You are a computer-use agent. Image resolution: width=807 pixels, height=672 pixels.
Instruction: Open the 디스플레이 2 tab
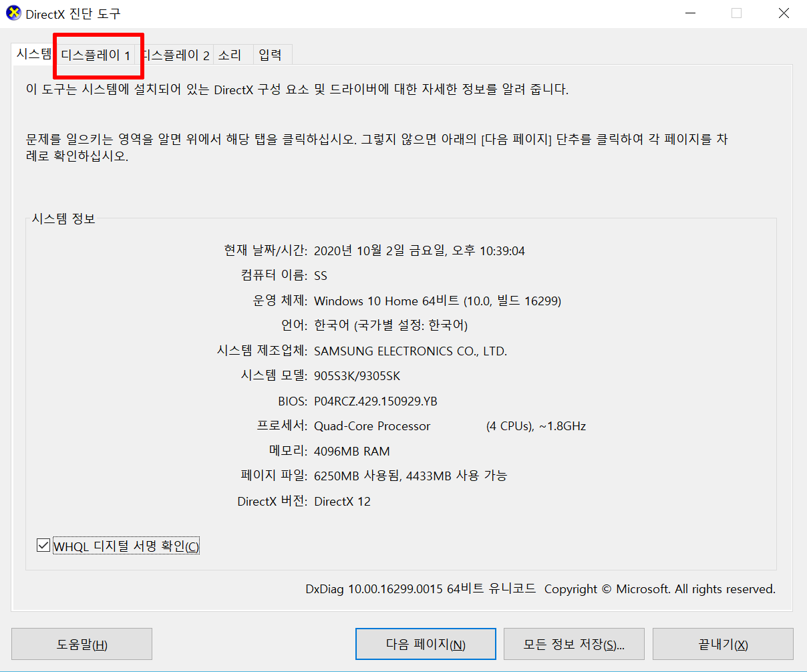point(176,55)
